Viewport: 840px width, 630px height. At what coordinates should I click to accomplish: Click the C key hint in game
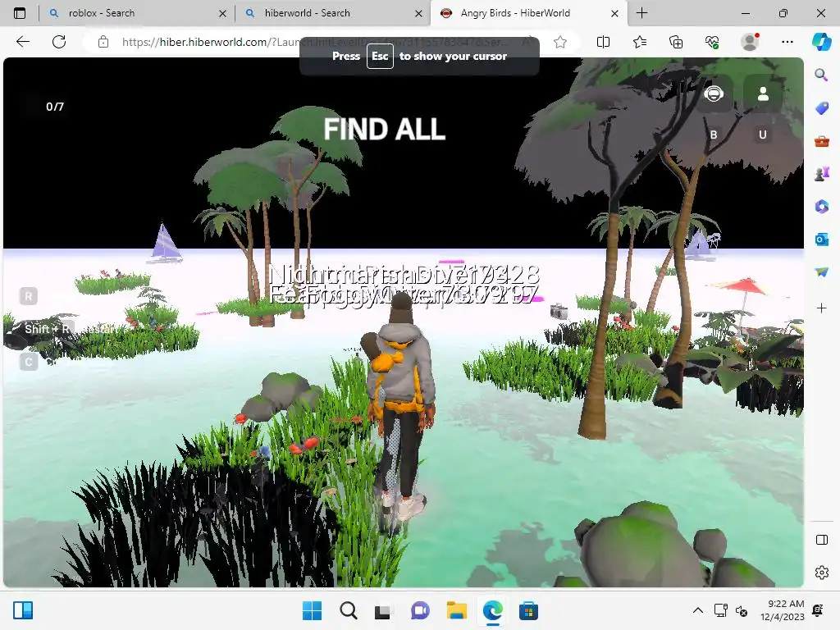tap(29, 362)
